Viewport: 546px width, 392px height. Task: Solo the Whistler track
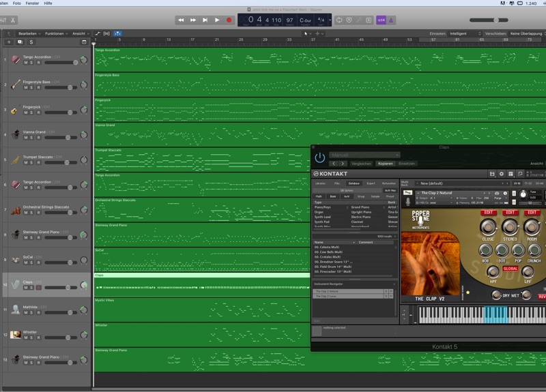(31, 337)
